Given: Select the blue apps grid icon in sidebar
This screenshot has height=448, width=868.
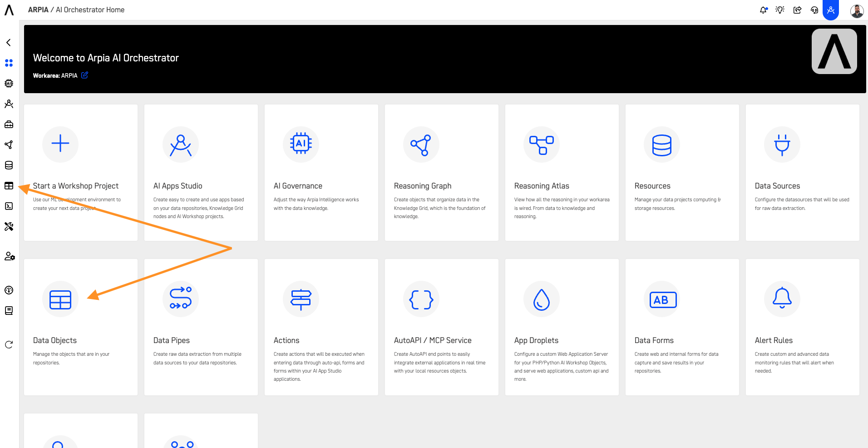Looking at the screenshot, I should click(8, 63).
